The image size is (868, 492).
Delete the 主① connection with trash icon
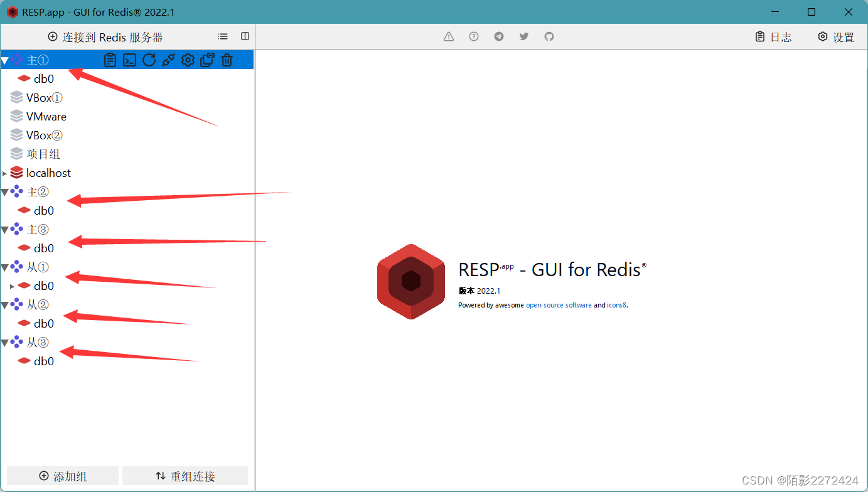(227, 60)
